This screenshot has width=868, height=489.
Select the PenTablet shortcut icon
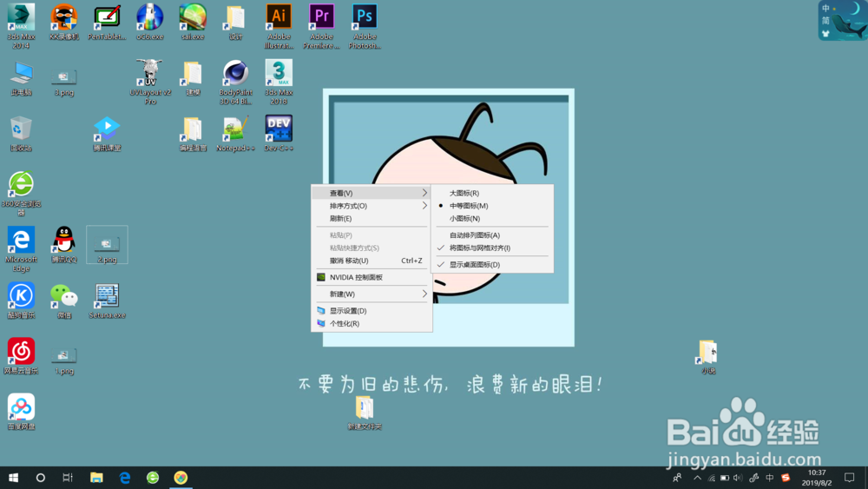point(107,23)
